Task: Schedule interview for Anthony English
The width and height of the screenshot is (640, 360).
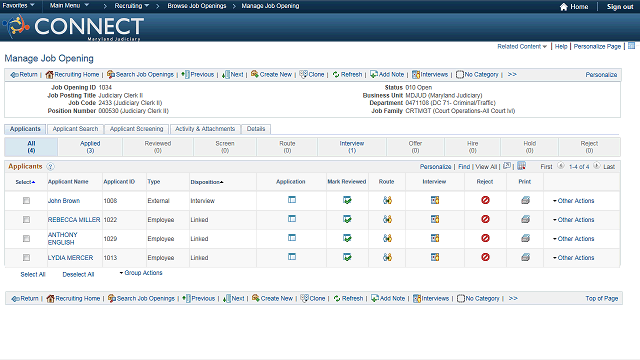Action: click(x=435, y=238)
